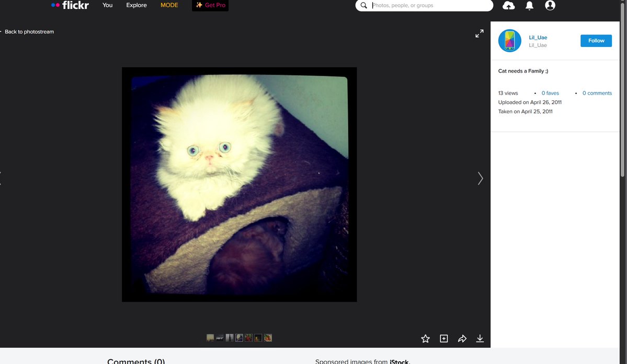Select the dark candlelight filmstrip thumbnail
Image resolution: width=627 pixels, height=364 pixels.
[x=258, y=338]
